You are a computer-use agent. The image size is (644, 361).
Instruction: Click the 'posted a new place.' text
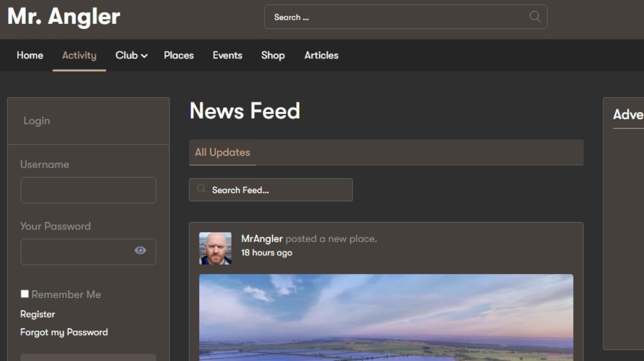[331, 239]
